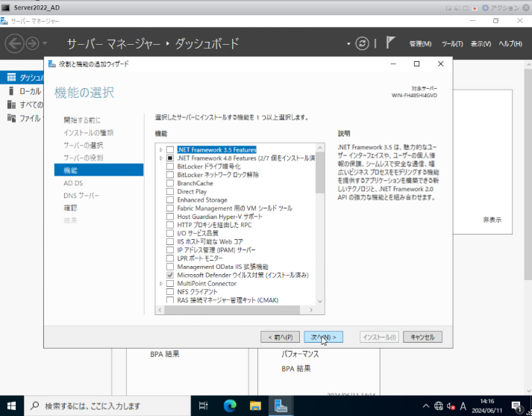The image size is (532, 416).
Task: Check LPR ポート モニター
Action: (170, 258)
